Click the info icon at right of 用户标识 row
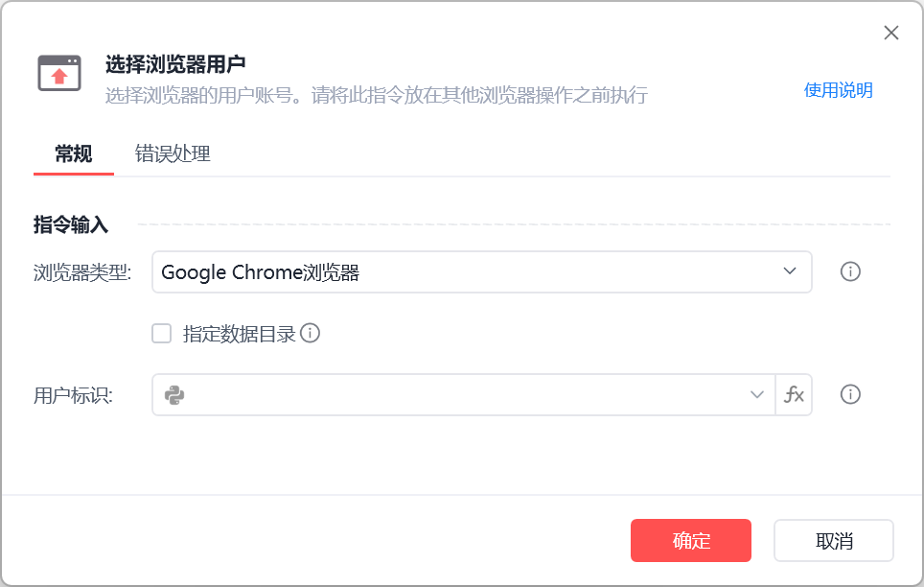The image size is (924, 587). 850,394
